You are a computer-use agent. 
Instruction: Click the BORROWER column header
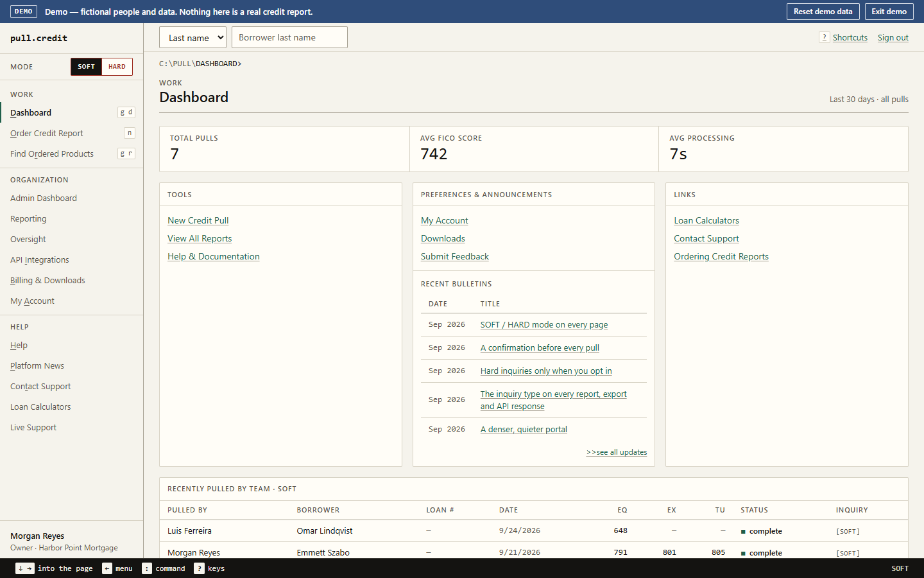click(x=318, y=510)
